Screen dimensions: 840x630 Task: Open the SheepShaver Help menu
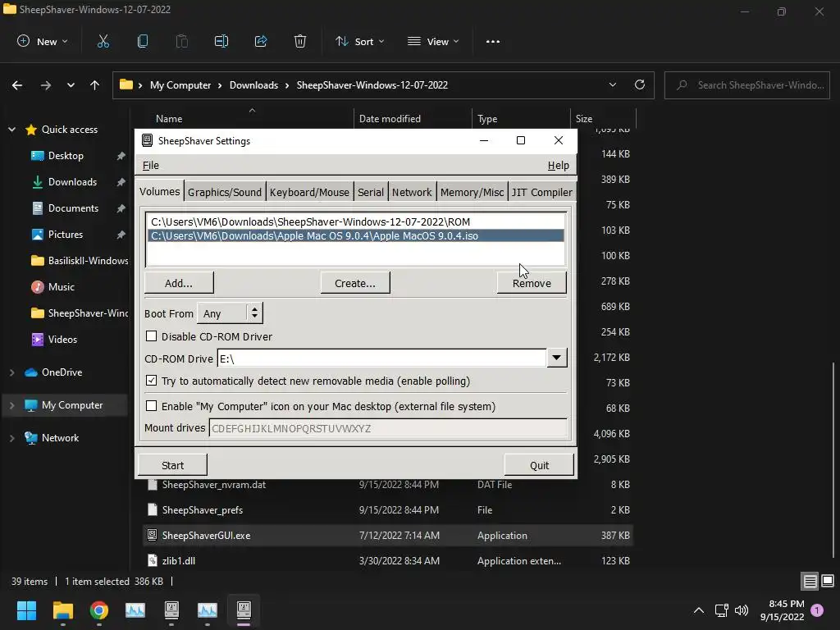(x=558, y=166)
